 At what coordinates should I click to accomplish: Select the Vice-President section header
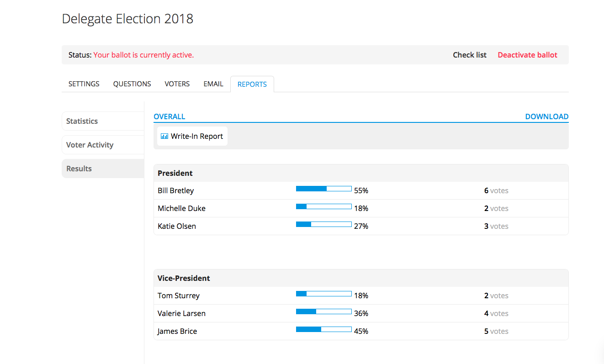(184, 278)
